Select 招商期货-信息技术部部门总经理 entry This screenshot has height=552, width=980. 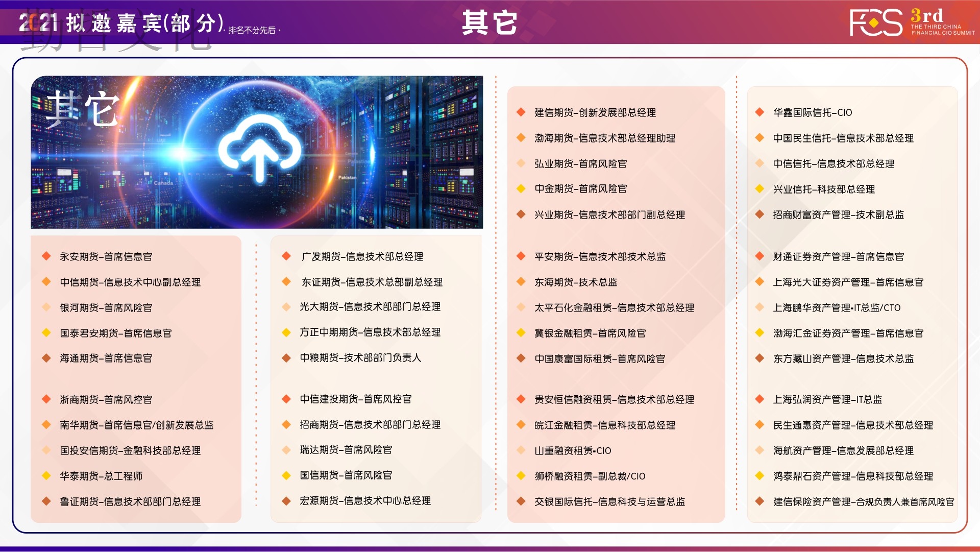pos(370,424)
